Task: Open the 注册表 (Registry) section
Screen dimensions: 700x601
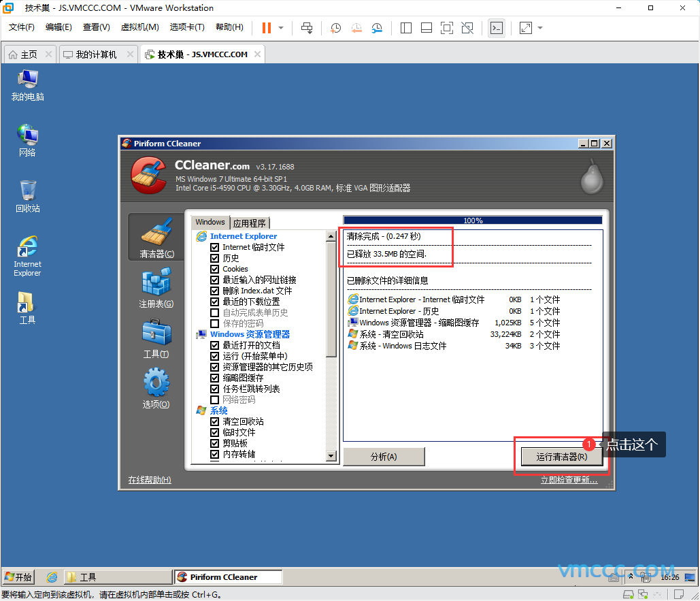Action: (156, 288)
